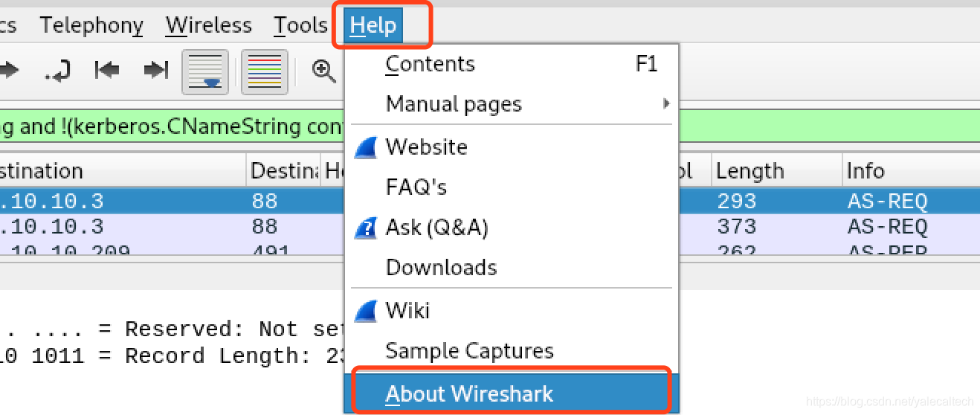Screen dimensions: 980x415
Task: Choose Ask (Q&A) menu entry
Action: 511,227
